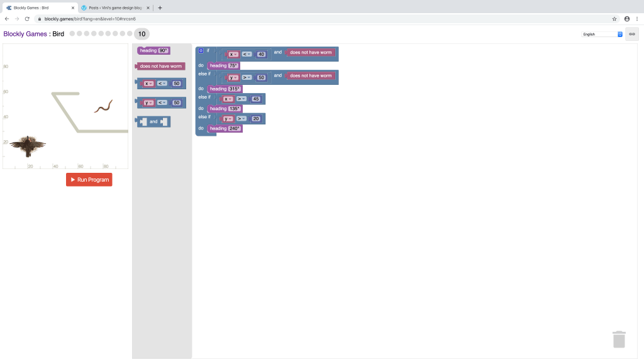Click the trash can icon in workspace
Screen dimensions: 644x362
[x=619, y=339]
